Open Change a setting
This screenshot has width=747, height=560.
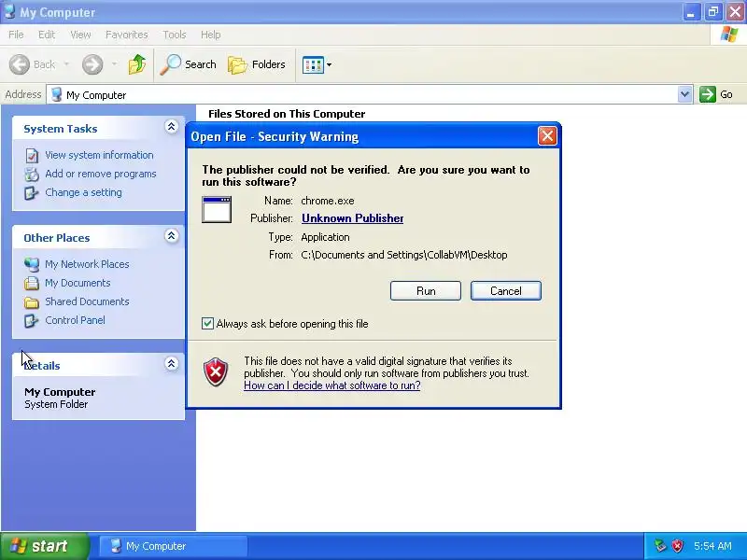[83, 192]
